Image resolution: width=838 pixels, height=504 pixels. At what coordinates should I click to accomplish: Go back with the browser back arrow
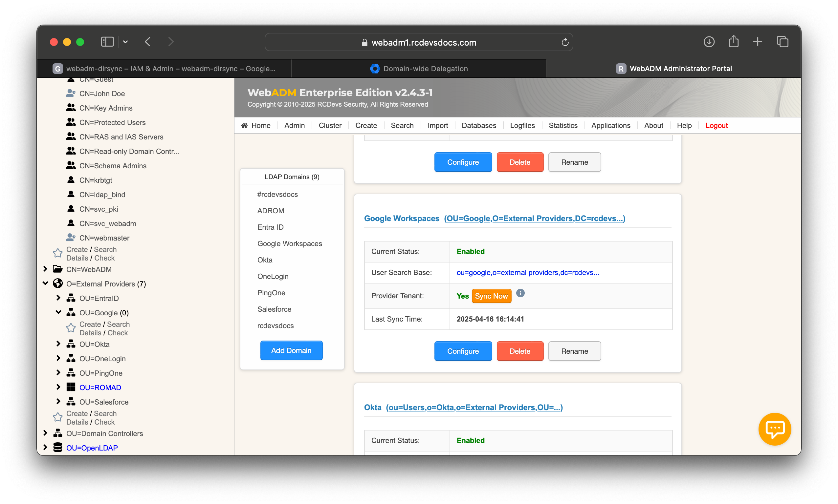148,42
